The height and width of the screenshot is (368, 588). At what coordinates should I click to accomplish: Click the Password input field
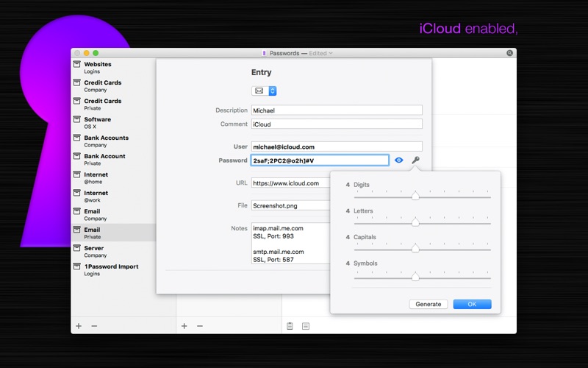[320, 160]
